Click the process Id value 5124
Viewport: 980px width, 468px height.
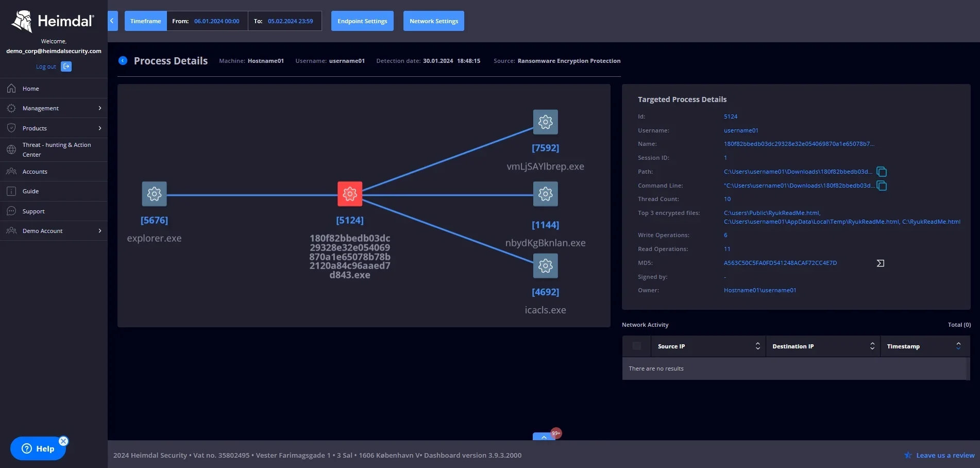pyautogui.click(x=731, y=116)
